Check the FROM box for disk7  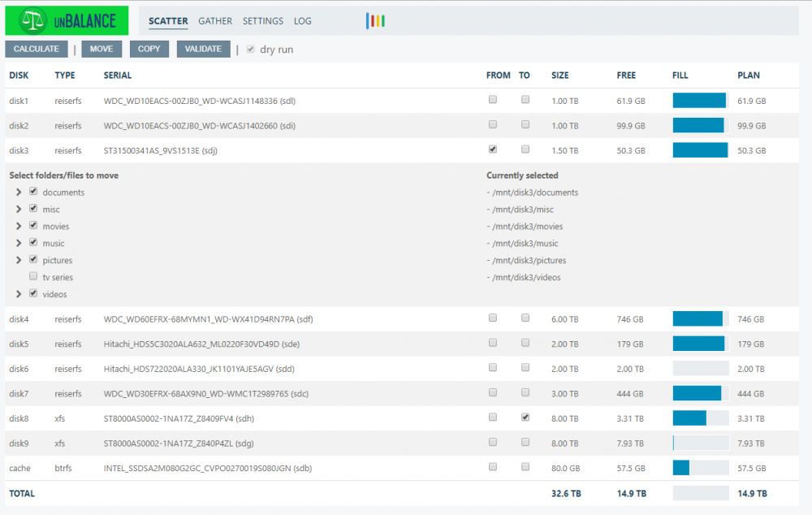[493, 392]
